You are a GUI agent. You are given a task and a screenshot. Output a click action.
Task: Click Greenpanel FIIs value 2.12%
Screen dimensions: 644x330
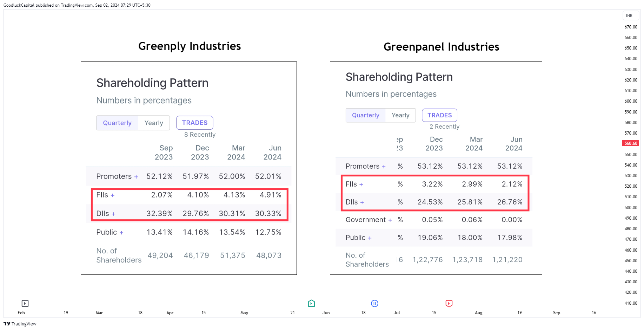(512, 184)
